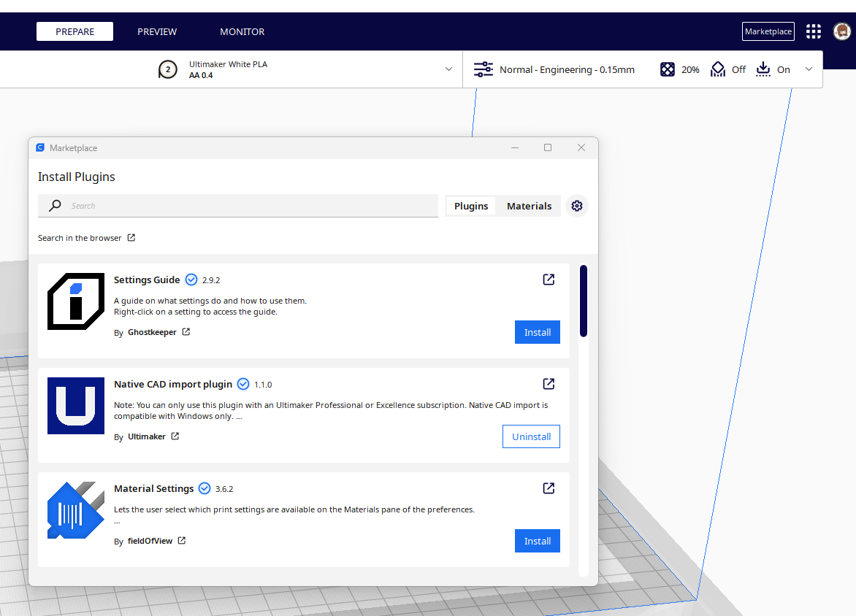This screenshot has width=856, height=616.
Task: Open Settings Guide plugin page externally
Action: [x=549, y=280]
